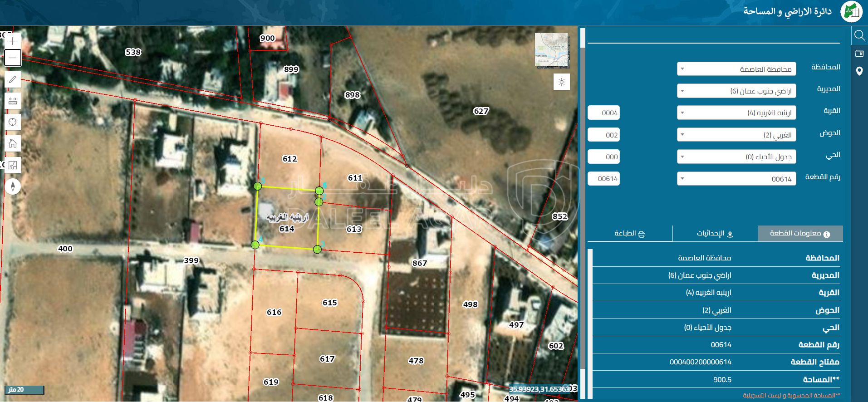This screenshot has width=868, height=402.
Task: Open the map pin panel in sidebar
Action: point(859,71)
